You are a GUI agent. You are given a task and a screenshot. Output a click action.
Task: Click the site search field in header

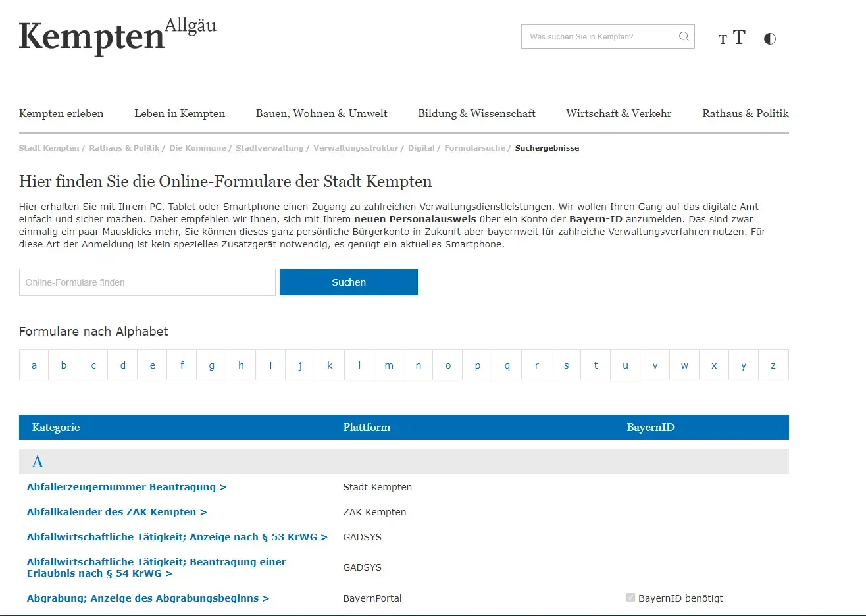click(x=599, y=37)
